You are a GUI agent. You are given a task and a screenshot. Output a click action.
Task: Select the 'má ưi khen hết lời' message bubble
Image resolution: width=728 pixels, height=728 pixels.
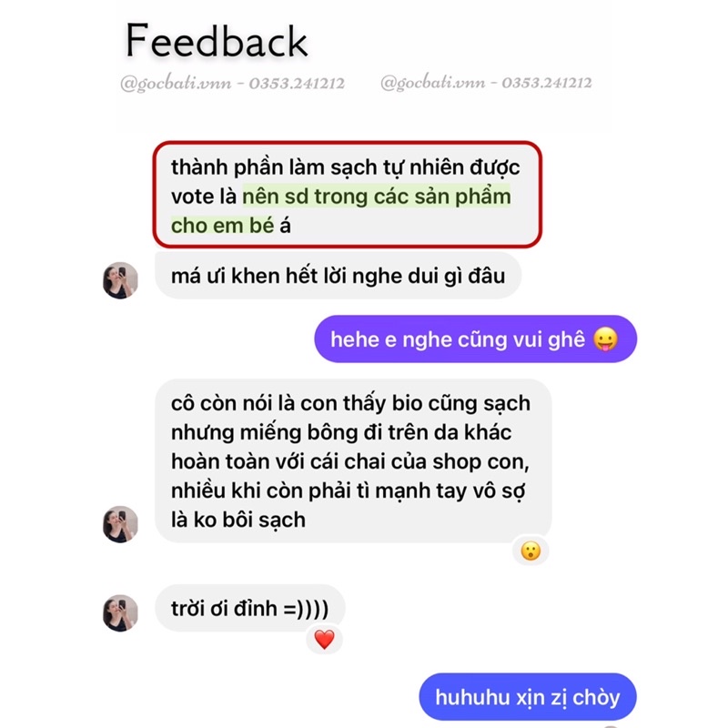point(338,277)
